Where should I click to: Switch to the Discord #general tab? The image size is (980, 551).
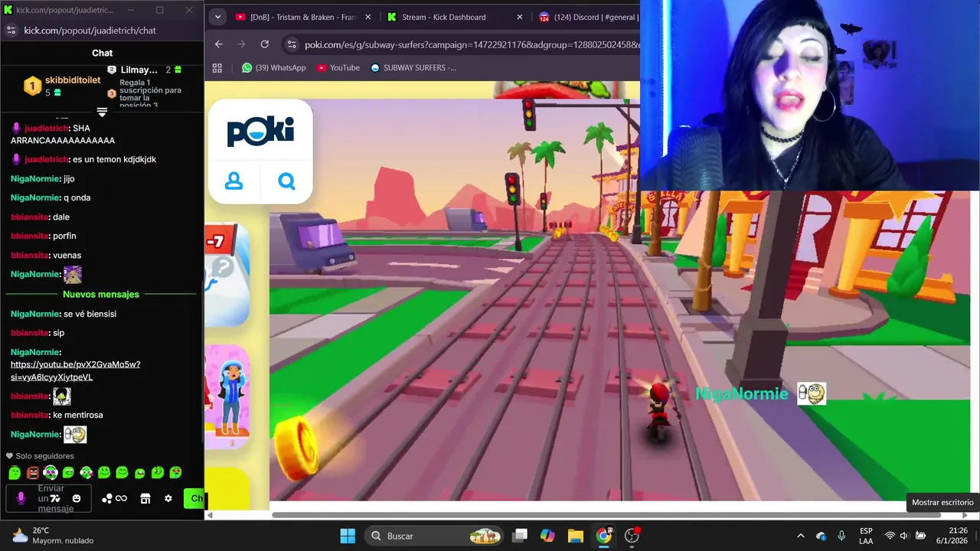click(590, 17)
